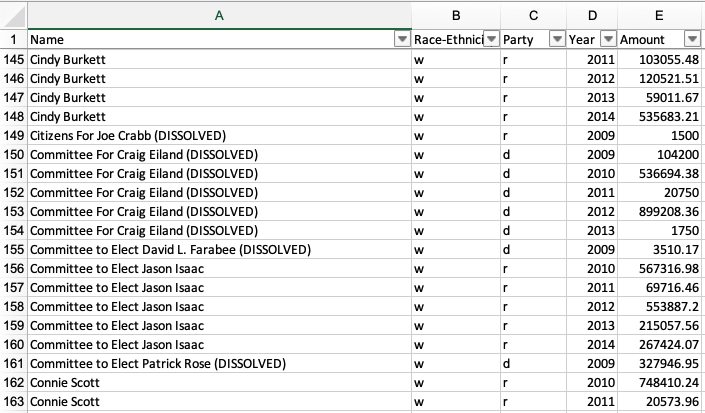Open the Party column filter dropdown
The image size is (705, 413).
[x=557, y=39]
